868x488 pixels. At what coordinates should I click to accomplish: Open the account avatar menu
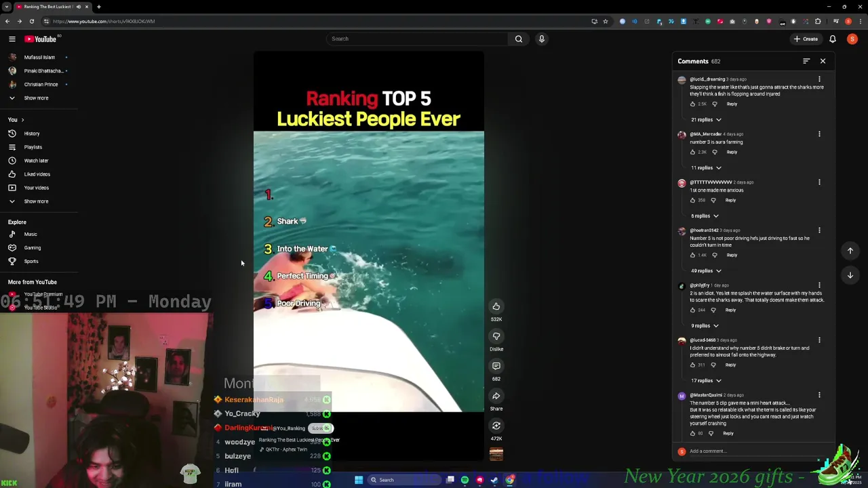[x=852, y=39]
